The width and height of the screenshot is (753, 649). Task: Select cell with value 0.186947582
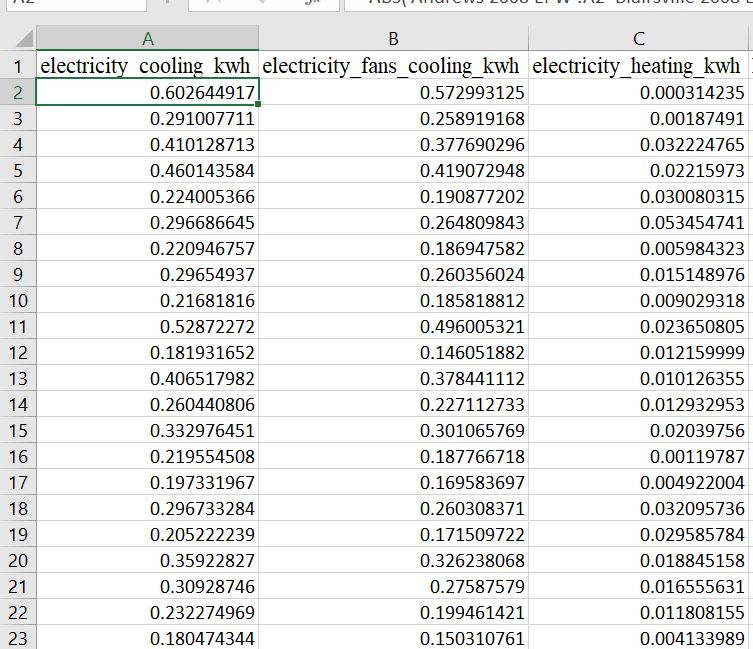(393, 249)
